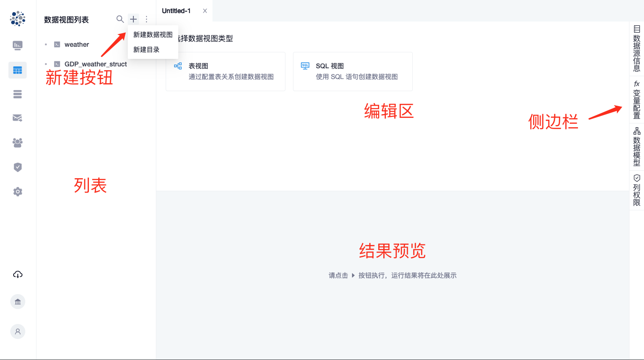Open the organization building icon
Screen dimensions: 644x360
click(18, 302)
